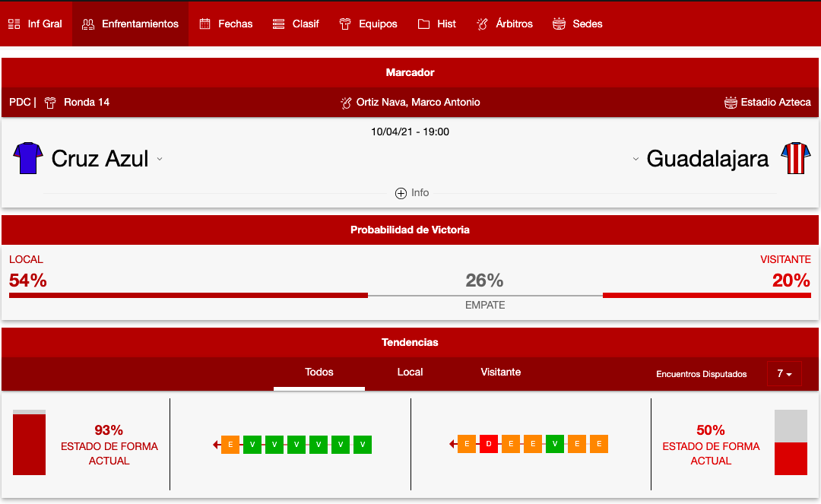Image resolution: width=821 pixels, height=504 pixels.
Task: Click the 26% draw probability value
Action: click(485, 281)
